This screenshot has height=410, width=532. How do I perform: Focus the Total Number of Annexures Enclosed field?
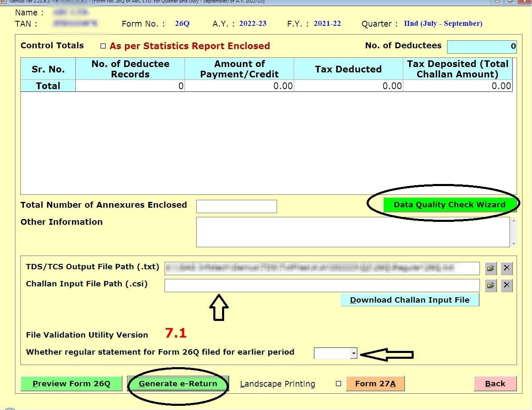pyautogui.click(x=236, y=206)
